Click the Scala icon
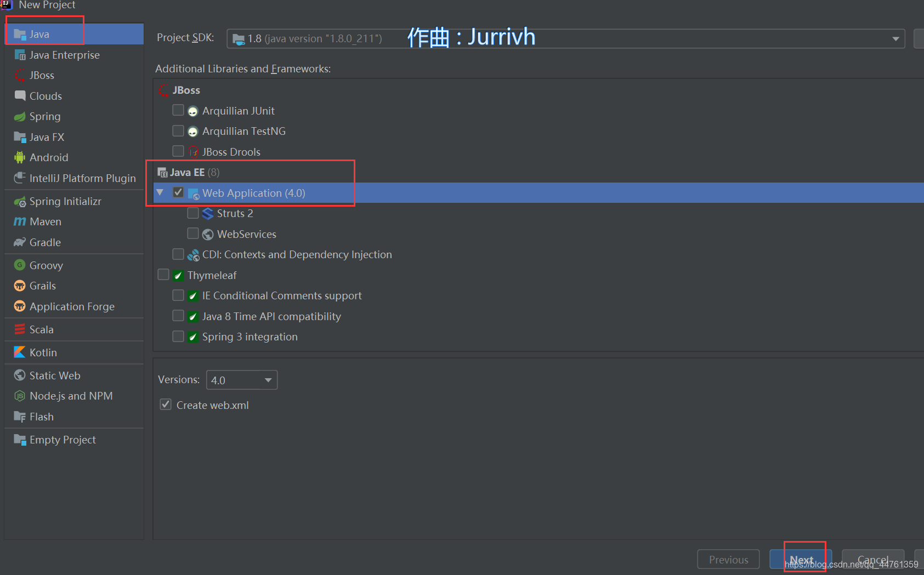Viewport: 924px width, 575px height. (20, 329)
